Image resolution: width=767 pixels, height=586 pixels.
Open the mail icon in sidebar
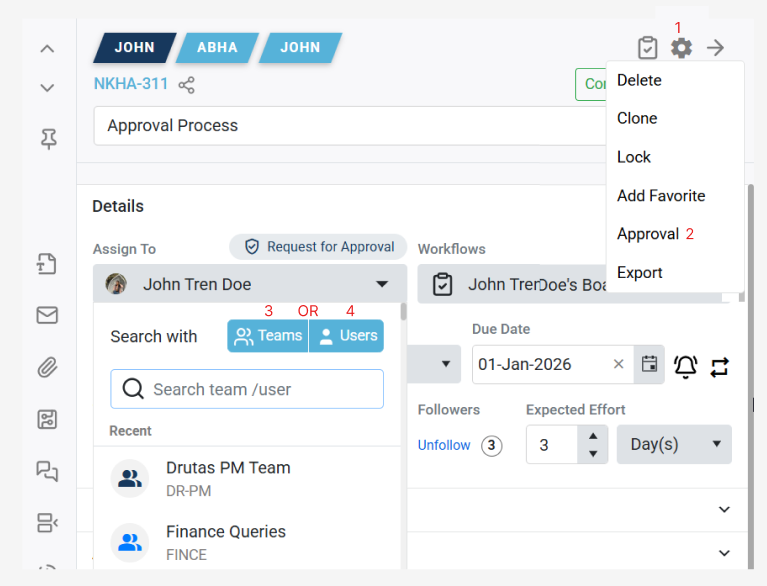pyautogui.click(x=47, y=316)
